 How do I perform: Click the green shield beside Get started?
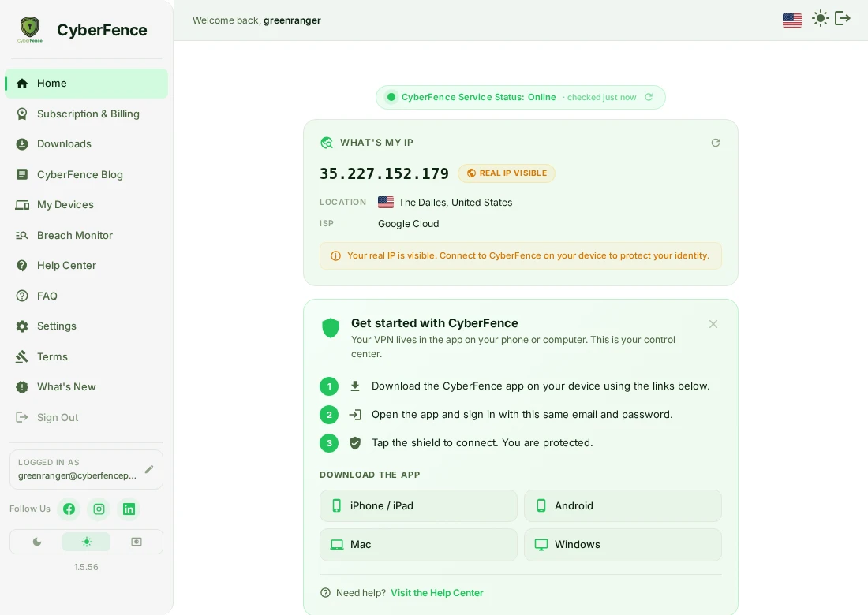(330, 328)
